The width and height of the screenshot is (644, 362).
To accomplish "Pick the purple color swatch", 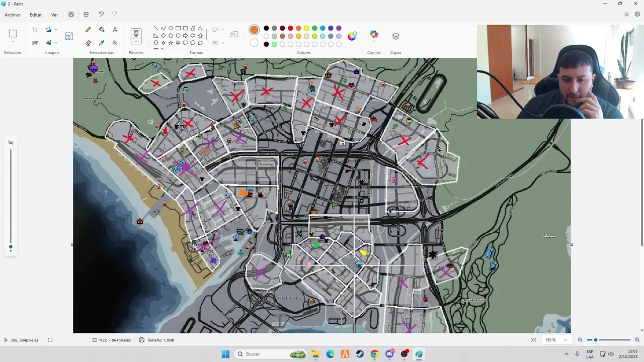I will [x=339, y=28].
